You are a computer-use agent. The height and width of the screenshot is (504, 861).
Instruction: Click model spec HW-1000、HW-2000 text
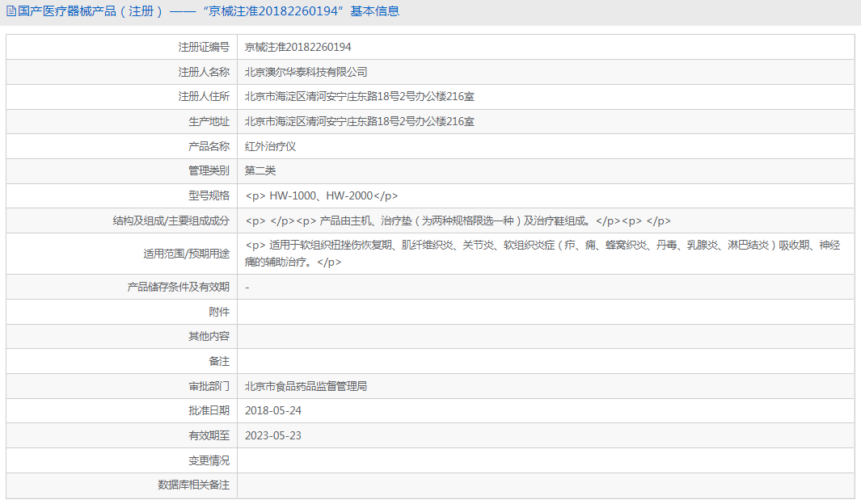click(x=321, y=195)
